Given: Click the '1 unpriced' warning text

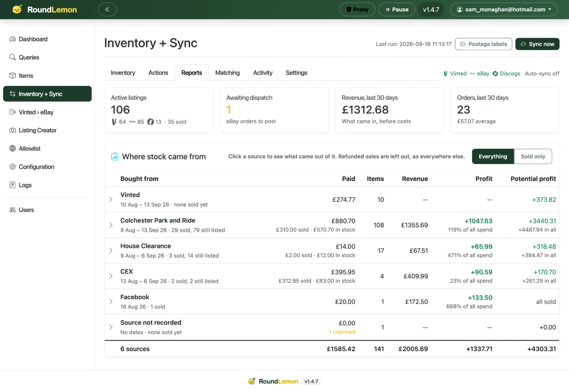Looking at the screenshot, I should (x=342, y=332).
